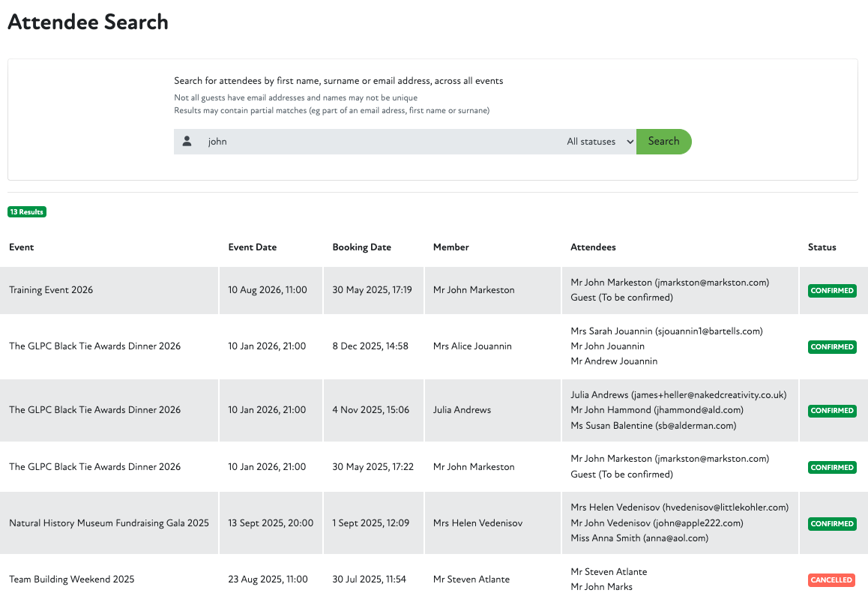Click the CONFIRMED status on Mrs Alice Jouannin's booking
The width and height of the screenshot is (868, 596).
pos(832,346)
